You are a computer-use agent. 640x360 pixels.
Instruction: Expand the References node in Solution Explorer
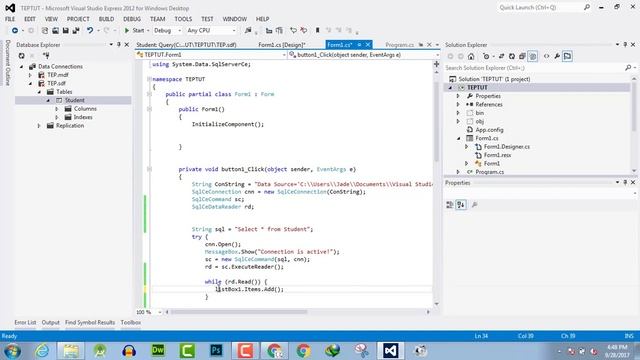458,104
